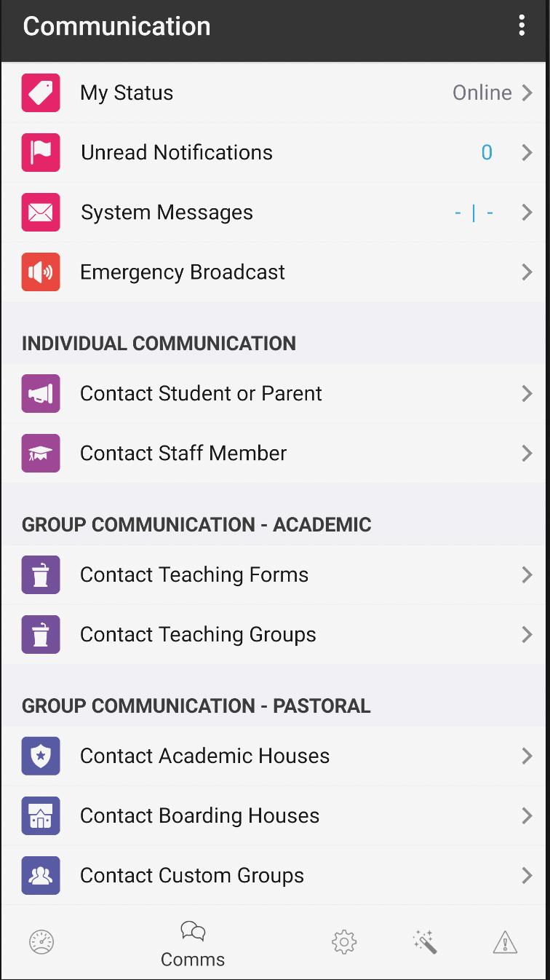
Task: Open Contact Teaching Forms
Action: [194, 574]
